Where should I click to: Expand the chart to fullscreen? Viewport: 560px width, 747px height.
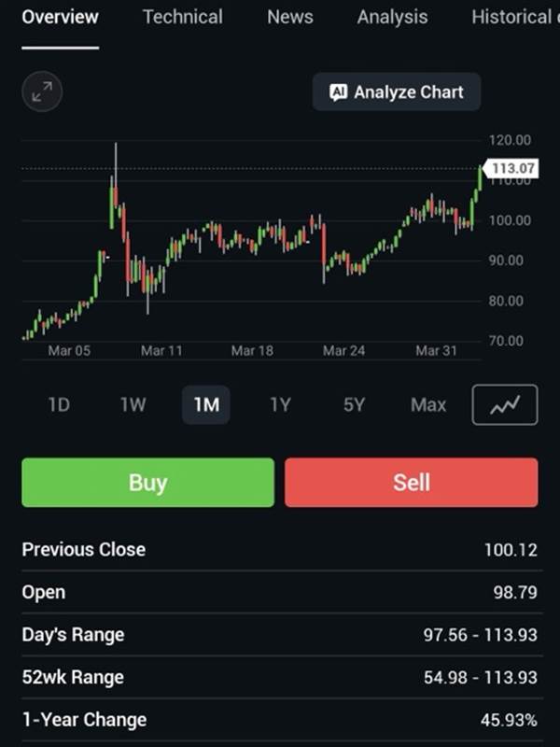[x=42, y=92]
